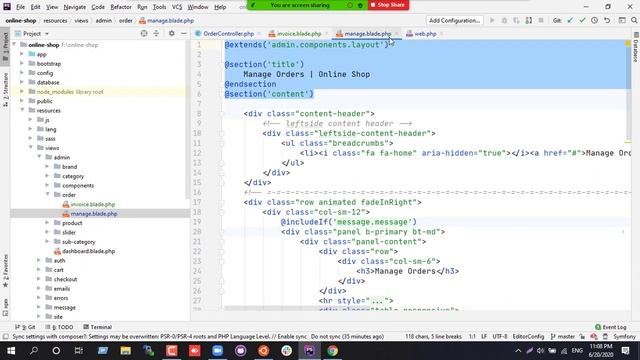Open the TODO tool window
This screenshot has height=360, width=640.
click(60, 327)
